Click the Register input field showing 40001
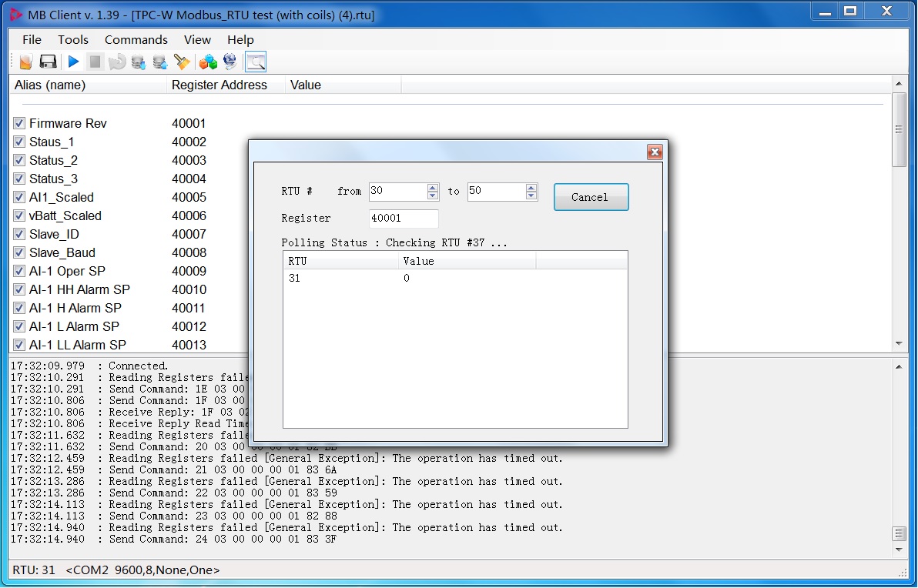This screenshot has height=588, width=918. pos(404,219)
